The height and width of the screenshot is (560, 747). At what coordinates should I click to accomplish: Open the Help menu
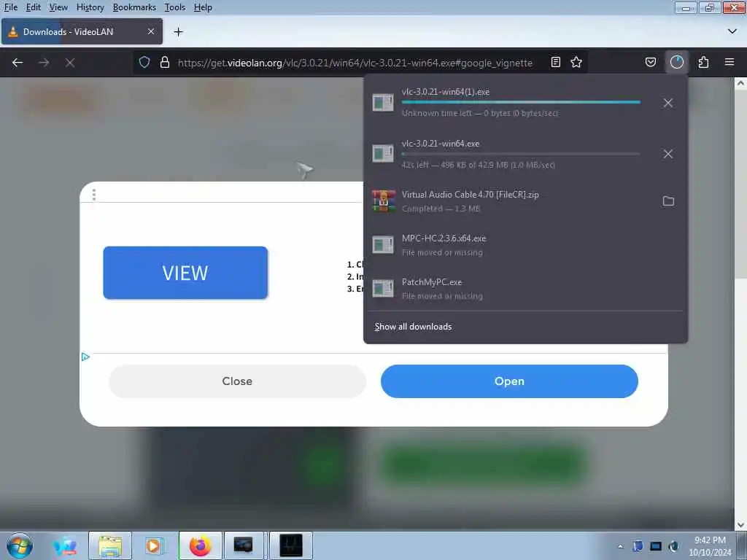pyautogui.click(x=203, y=7)
